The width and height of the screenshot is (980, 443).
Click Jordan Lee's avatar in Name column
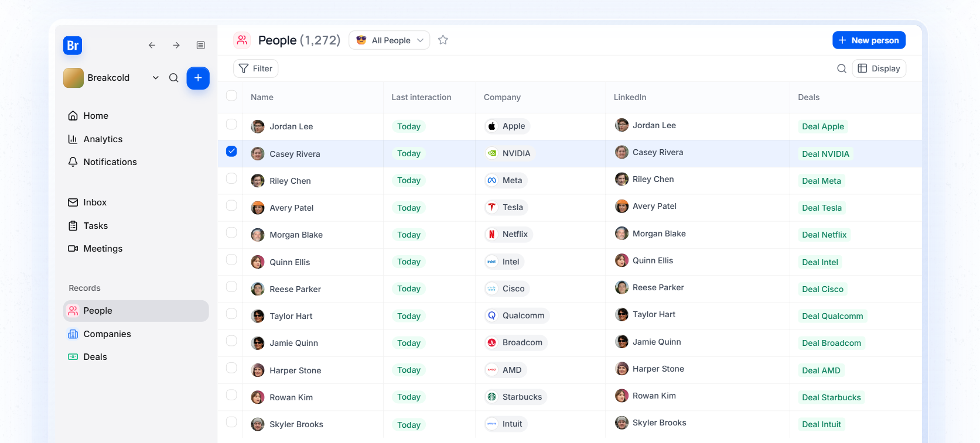[258, 126]
